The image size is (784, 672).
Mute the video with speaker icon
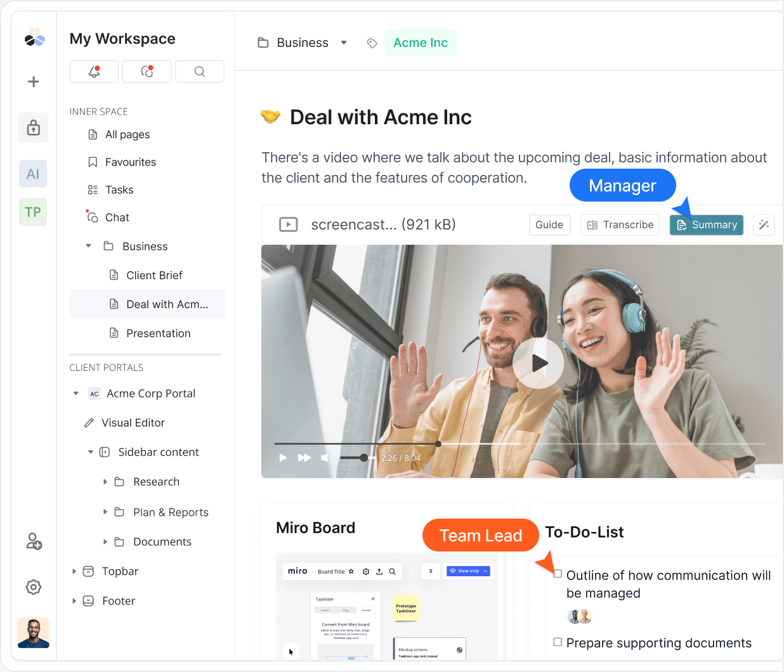pyautogui.click(x=325, y=458)
